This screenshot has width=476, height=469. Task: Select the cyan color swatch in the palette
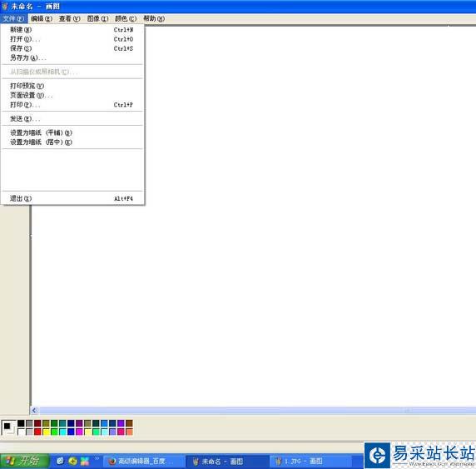pos(63,432)
